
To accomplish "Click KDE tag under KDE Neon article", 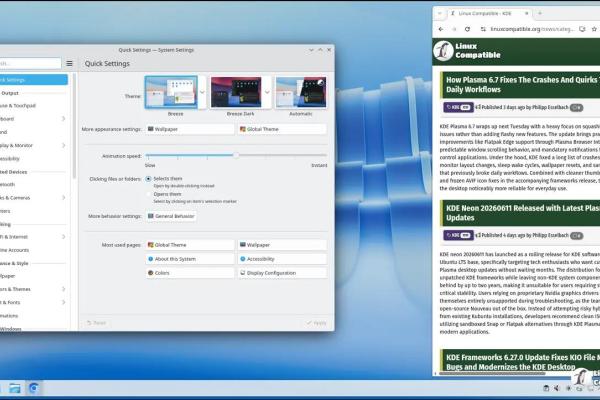I will [x=458, y=235].
